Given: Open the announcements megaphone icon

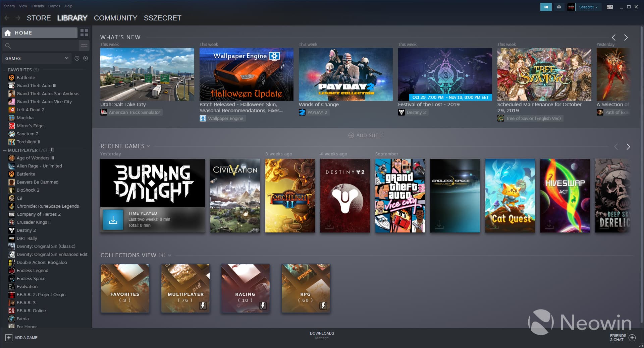Looking at the screenshot, I should click(x=546, y=7).
